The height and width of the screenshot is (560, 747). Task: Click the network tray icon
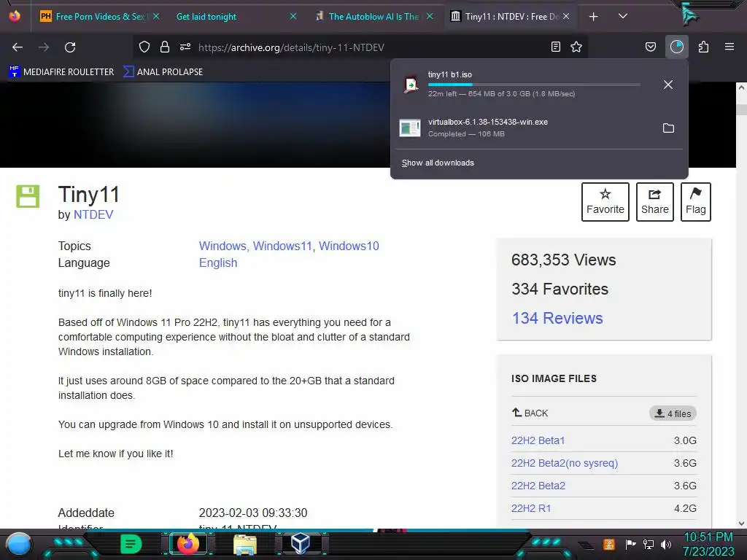649,544
